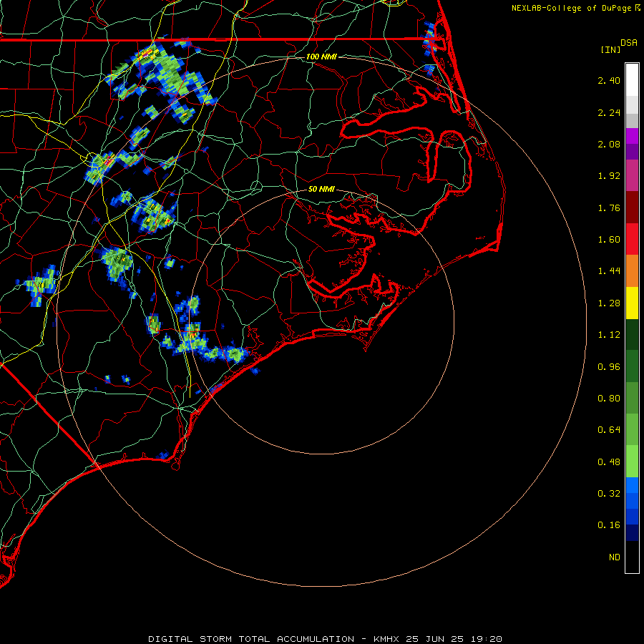Click the yellow legend swatch near 1.28
This screenshot has height=644, width=644.
click(x=632, y=303)
